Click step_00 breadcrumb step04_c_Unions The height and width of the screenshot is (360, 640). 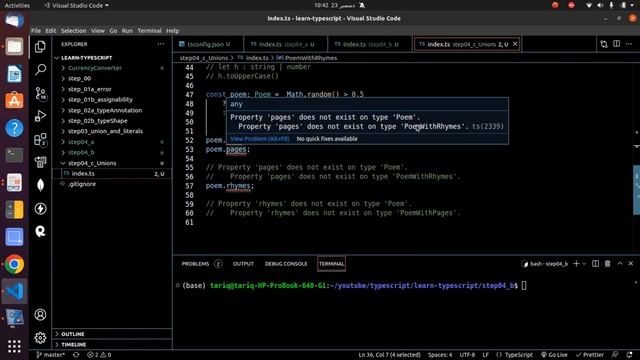[204, 58]
